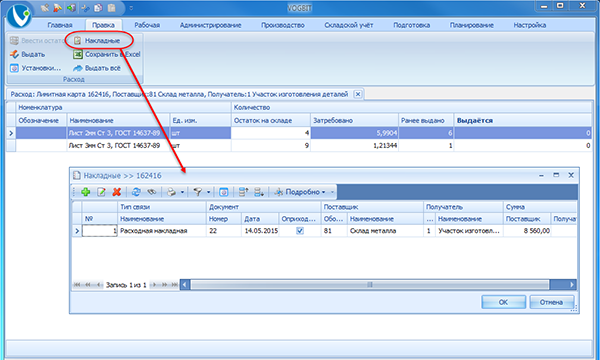Click the green plus add record icon
Viewport: 600px width, 360px height.
click(x=85, y=192)
